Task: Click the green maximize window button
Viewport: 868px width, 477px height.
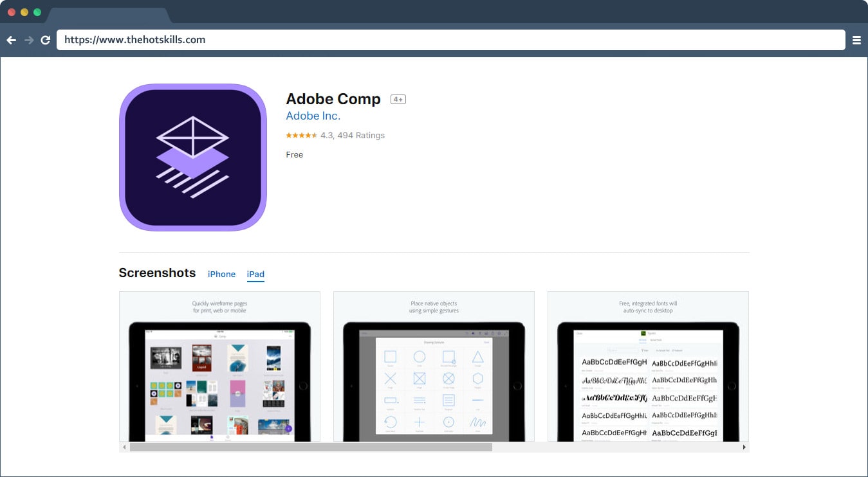Action: [x=37, y=12]
